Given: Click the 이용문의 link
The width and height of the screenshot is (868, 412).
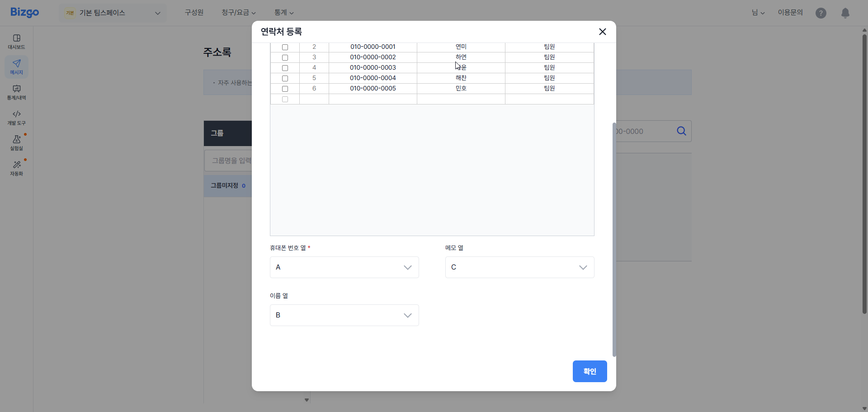Looking at the screenshot, I should [790, 12].
